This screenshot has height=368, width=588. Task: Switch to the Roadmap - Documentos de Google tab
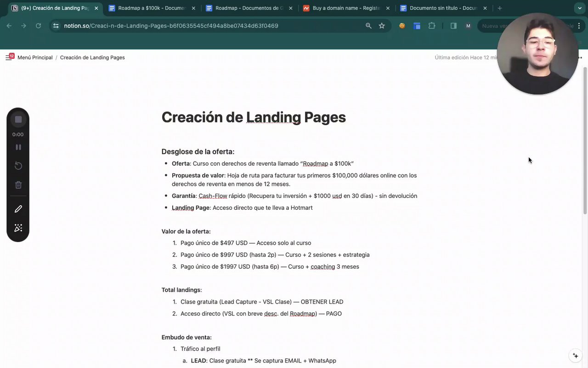click(x=249, y=8)
